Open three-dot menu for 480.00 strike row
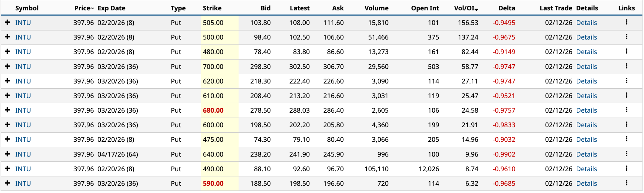This screenshot has width=644, height=193. click(626, 51)
